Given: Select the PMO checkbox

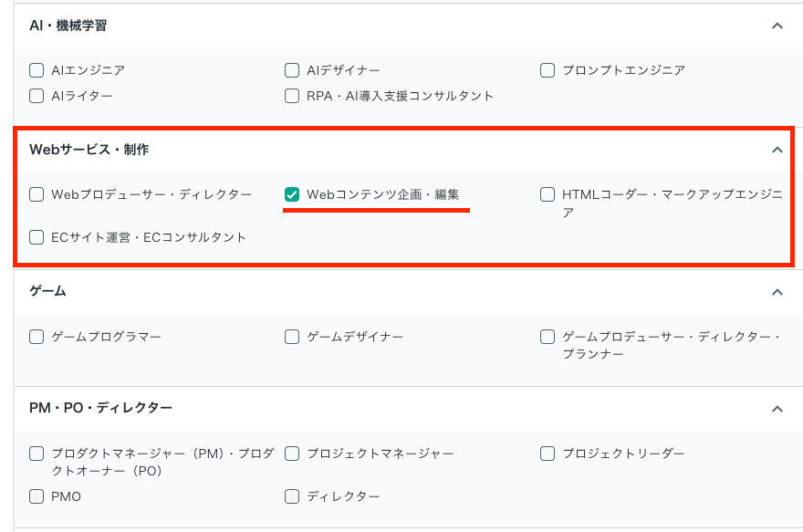Looking at the screenshot, I should pos(36,496).
